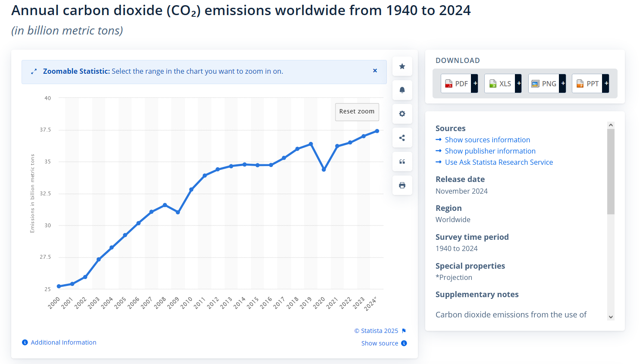Screen dimensions: 643x364
Task: Click the '*Projection' special properties text
Action: [x=454, y=277]
